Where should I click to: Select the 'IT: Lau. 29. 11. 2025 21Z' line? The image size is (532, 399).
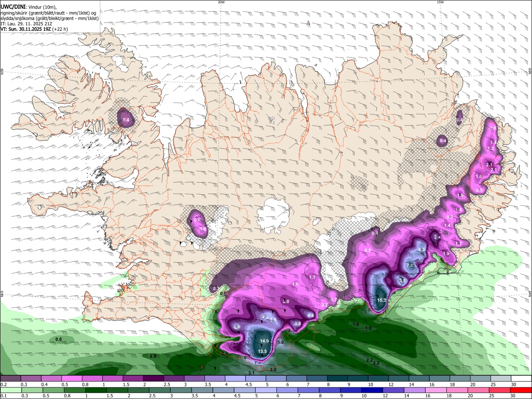coord(26,24)
